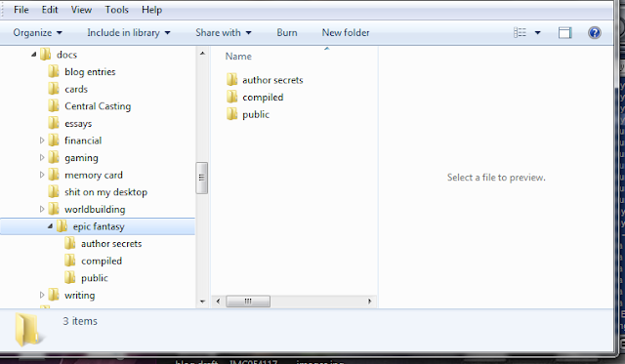
Task: Click the tree pane vertical scrollbar thumb
Action: click(202, 178)
